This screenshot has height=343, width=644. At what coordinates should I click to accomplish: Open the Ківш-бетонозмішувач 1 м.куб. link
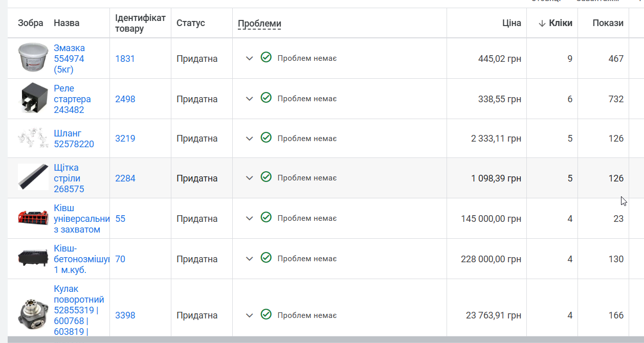pyautogui.click(x=81, y=259)
